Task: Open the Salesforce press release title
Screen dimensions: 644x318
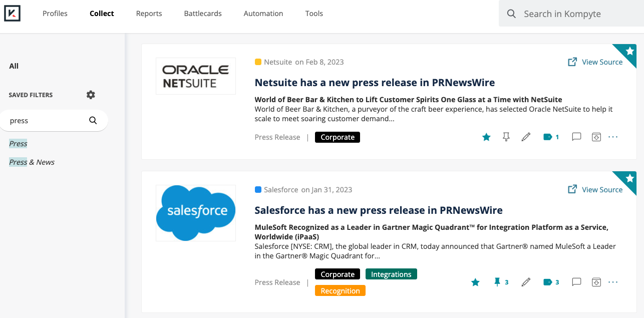Action: coord(379,210)
